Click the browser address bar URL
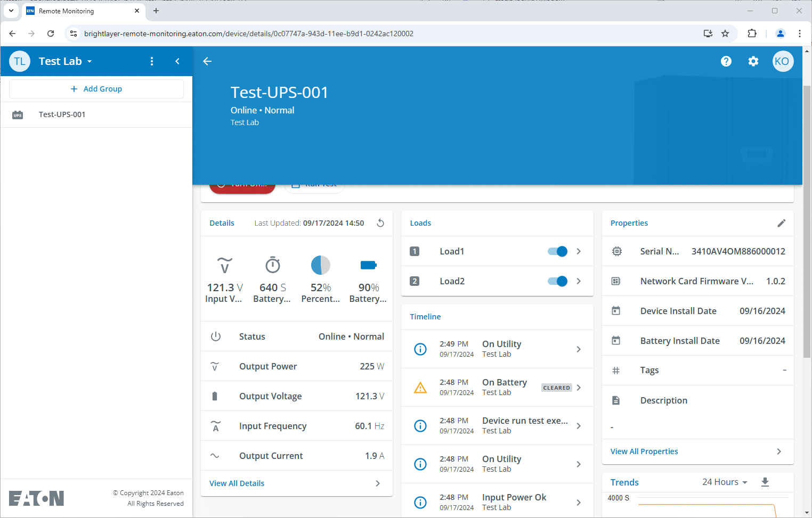The width and height of the screenshot is (812, 518). [x=249, y=34]
